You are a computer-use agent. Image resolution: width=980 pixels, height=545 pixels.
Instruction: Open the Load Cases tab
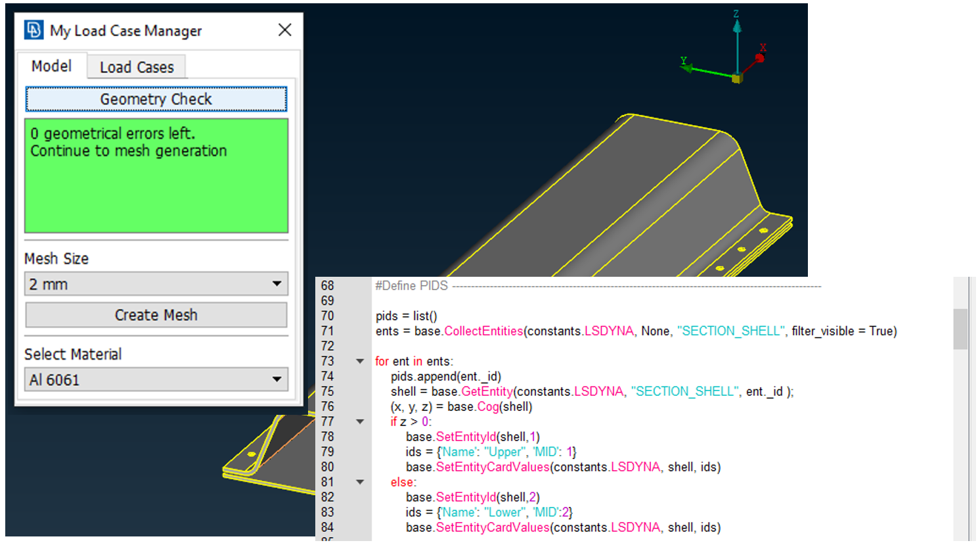(137, 67)
